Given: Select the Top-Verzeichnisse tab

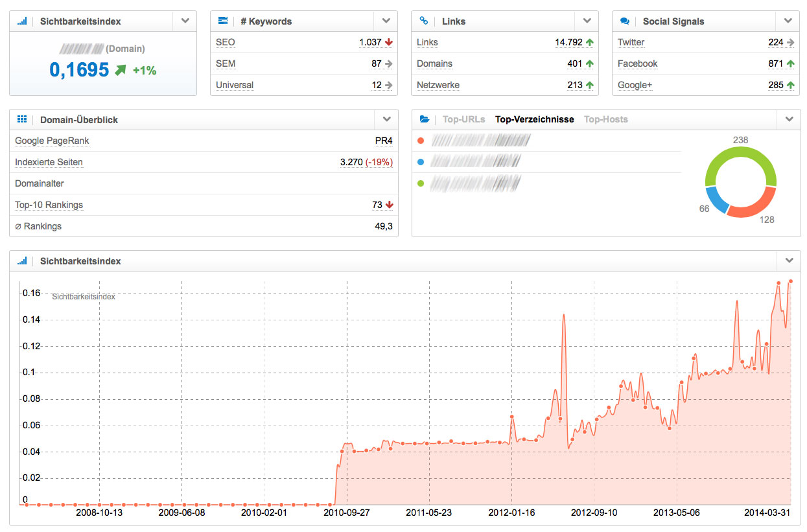Looking at the screenshot, I should (534, 119).
